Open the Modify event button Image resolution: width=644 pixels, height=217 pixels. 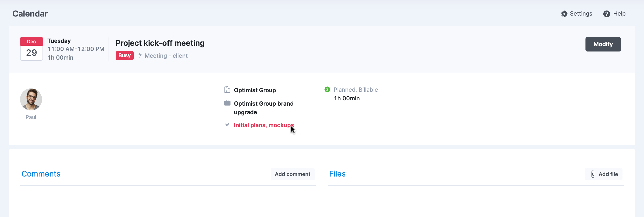[x=603, y=44]
